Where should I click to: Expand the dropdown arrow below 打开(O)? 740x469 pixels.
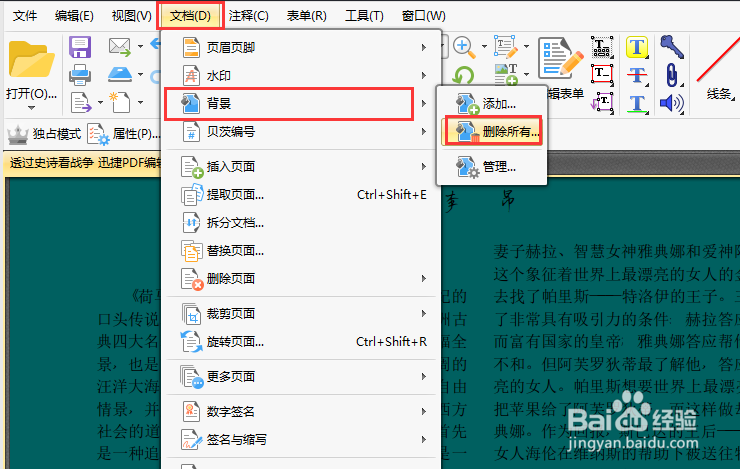pos(31,109)
